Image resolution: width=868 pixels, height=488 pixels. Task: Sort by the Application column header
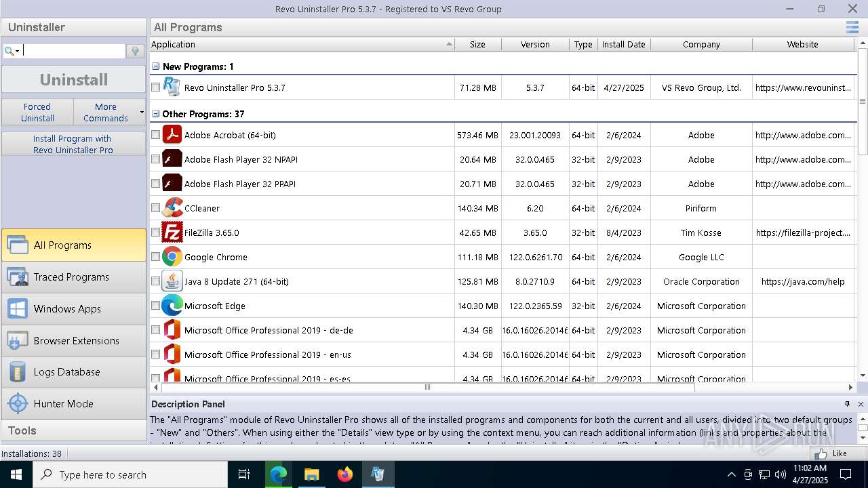tap(302, 44)
